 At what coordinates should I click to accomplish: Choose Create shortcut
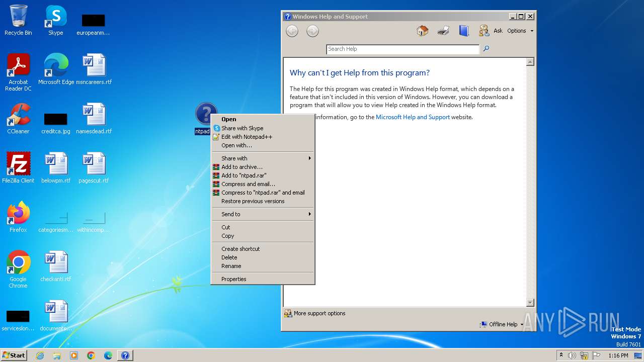(x=263, y=249)
